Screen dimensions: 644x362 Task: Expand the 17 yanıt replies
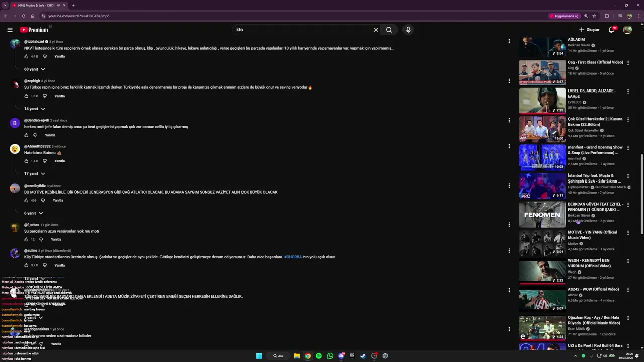click(x=34, y=174)
